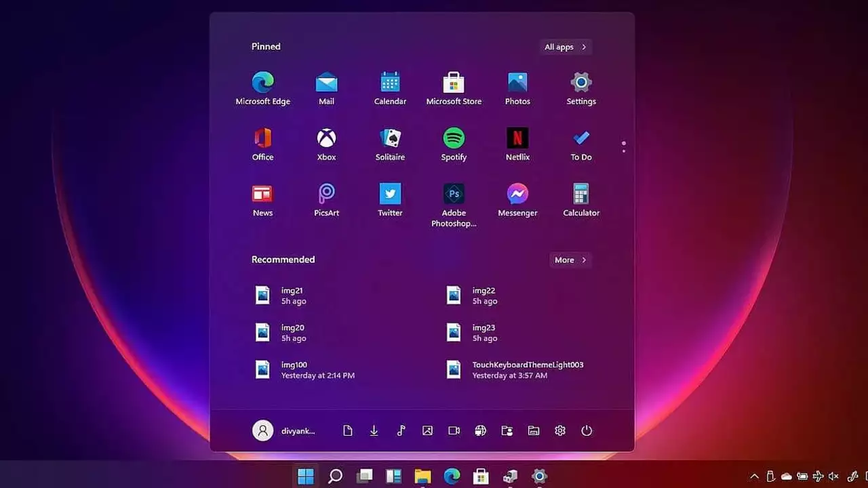Screen dimensions: 868x488
Task: Expand More recommended items
Action: [x=570, y=260]
